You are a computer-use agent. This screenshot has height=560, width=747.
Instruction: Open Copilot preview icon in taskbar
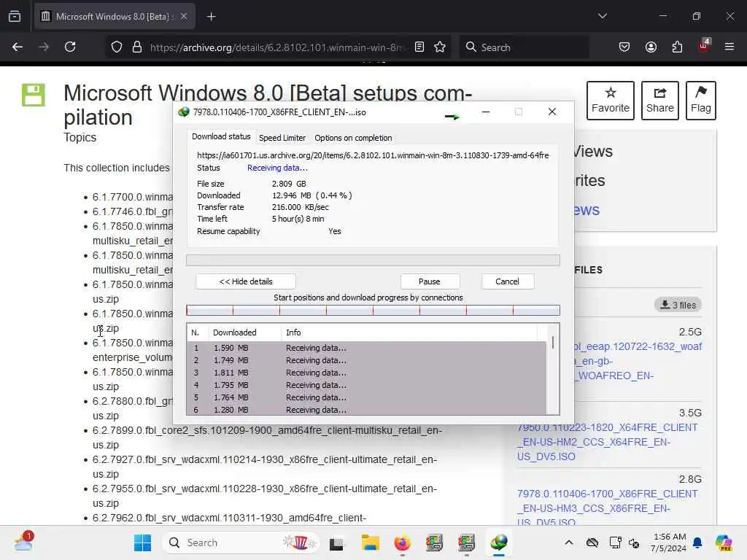(724, 542)
